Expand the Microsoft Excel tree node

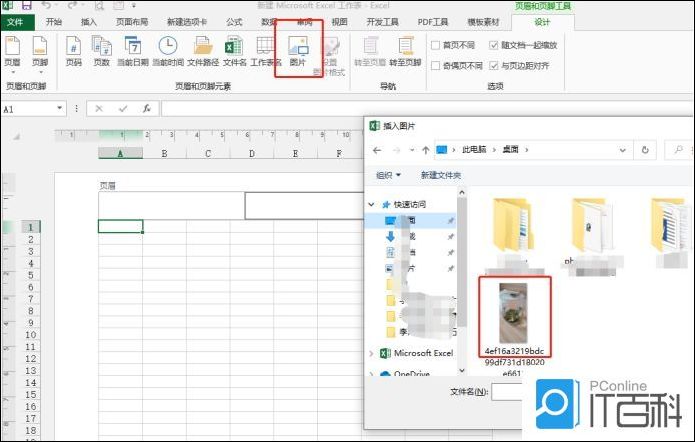(x=371, y=353)
